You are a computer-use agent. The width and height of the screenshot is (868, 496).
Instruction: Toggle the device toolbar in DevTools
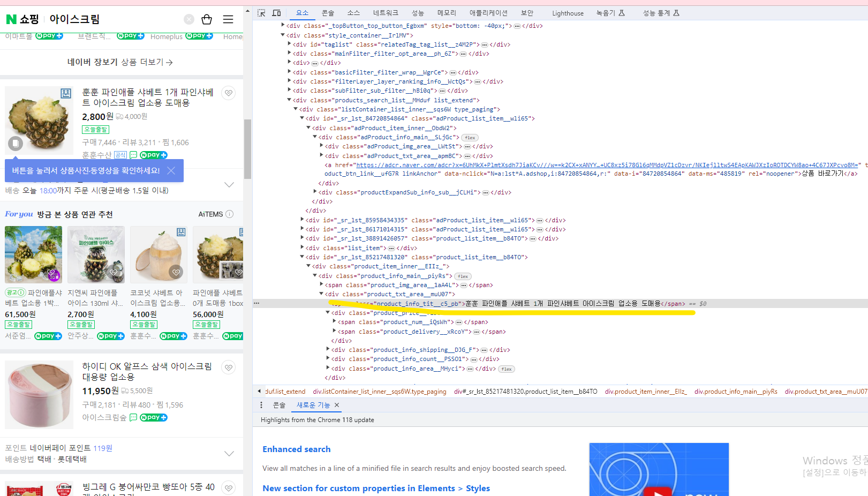277,13
